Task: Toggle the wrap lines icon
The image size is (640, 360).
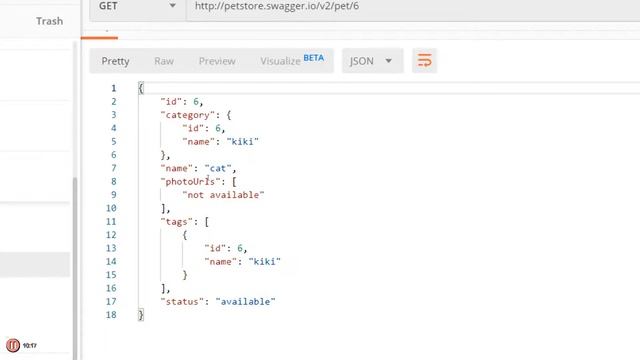Action: coord(424,61)
